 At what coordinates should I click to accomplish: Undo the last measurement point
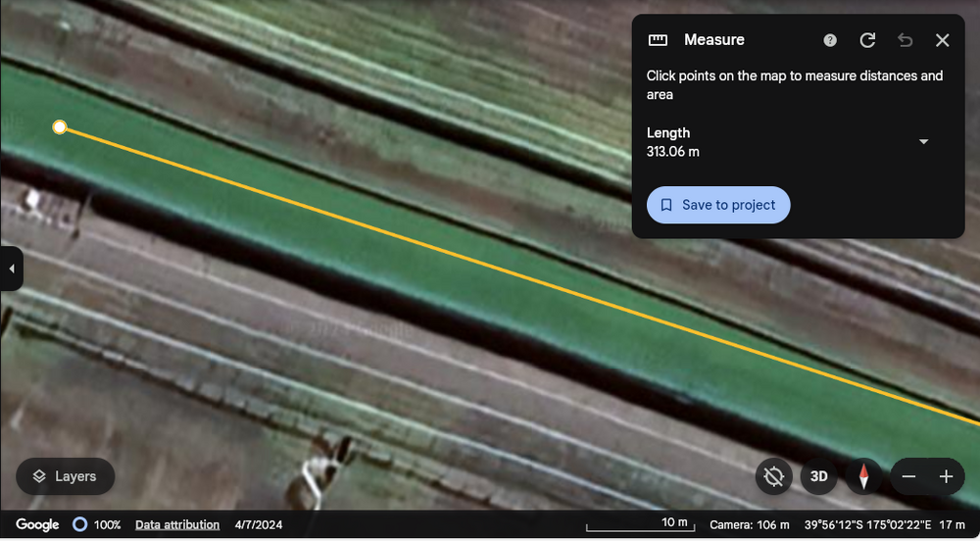pos(905,40)
